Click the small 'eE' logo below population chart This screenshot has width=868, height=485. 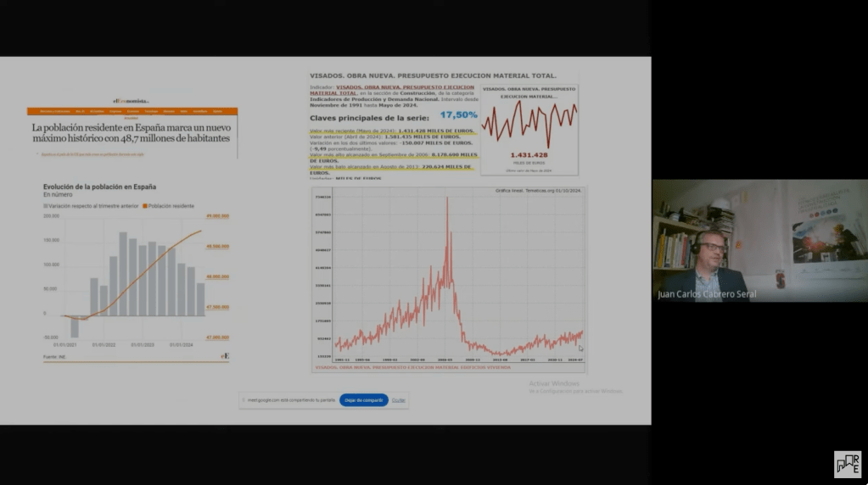(225, 356)
